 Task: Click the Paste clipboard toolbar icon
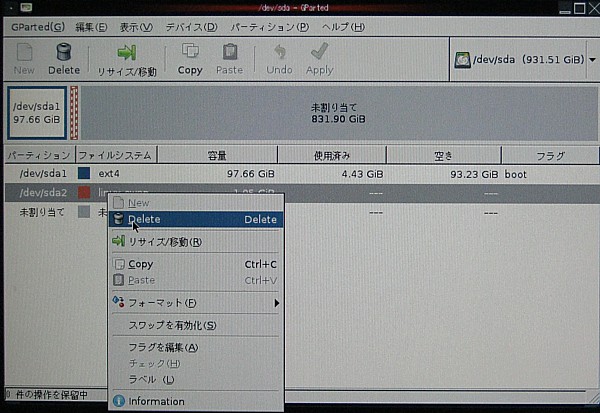coord(230,52)
